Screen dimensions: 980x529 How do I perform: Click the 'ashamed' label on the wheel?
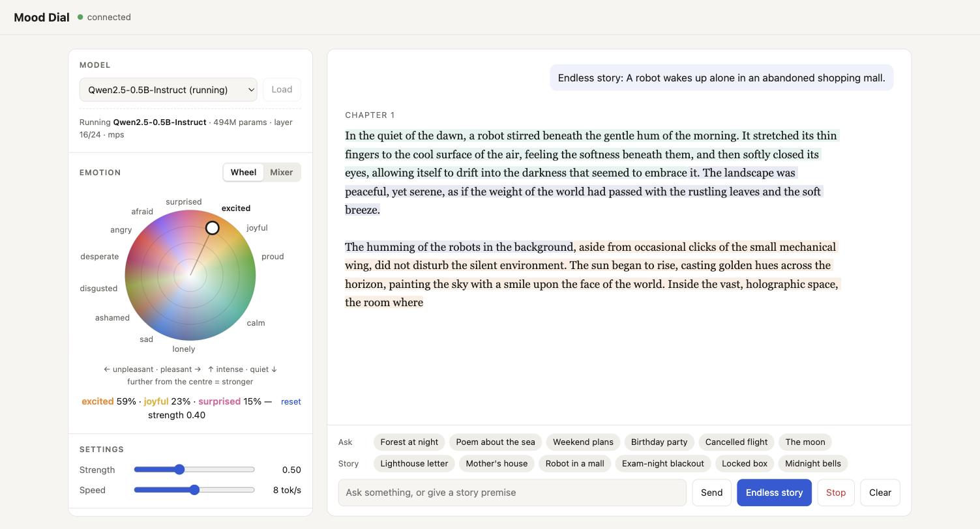(x=112, y=318)
